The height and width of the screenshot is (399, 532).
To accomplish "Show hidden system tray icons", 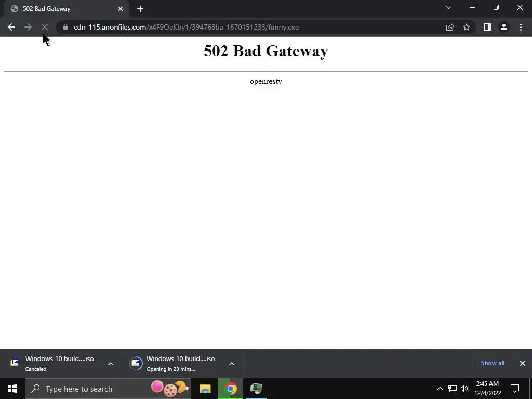I will tap(440, 389).
